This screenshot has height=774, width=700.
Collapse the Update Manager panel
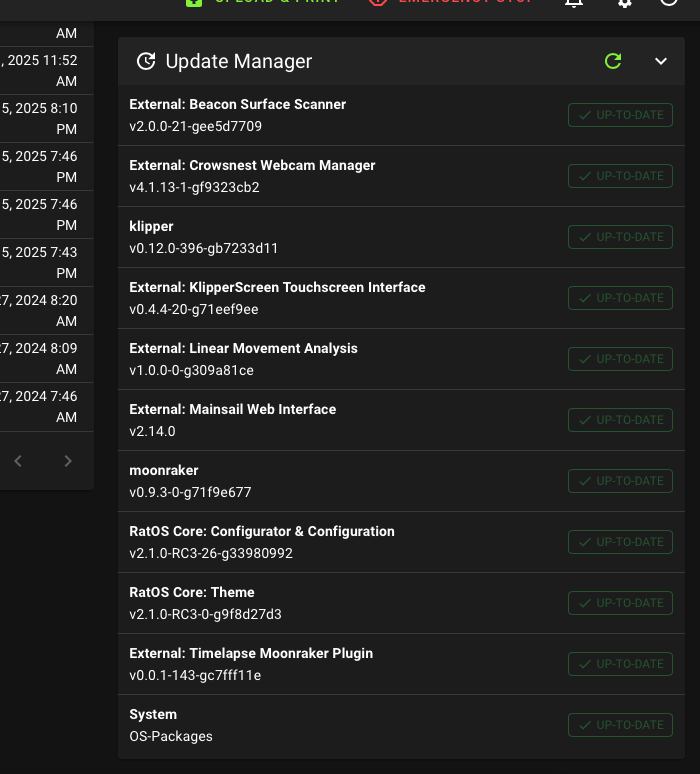661,61
